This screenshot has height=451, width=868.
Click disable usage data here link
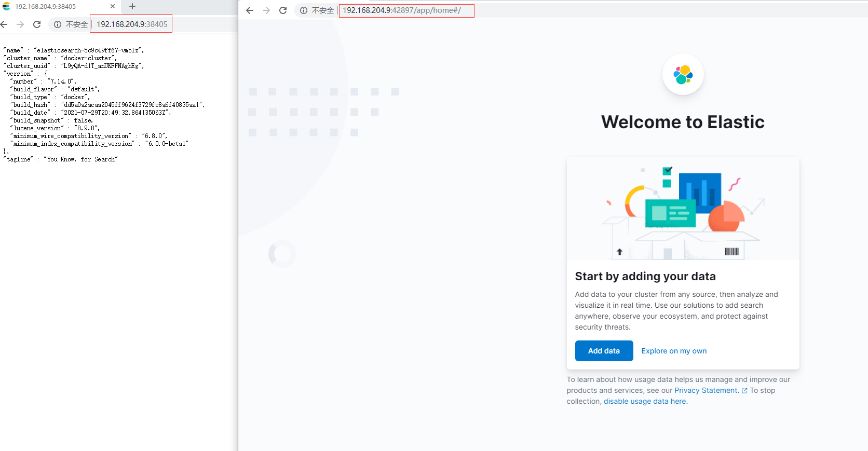tap(645, 401)
